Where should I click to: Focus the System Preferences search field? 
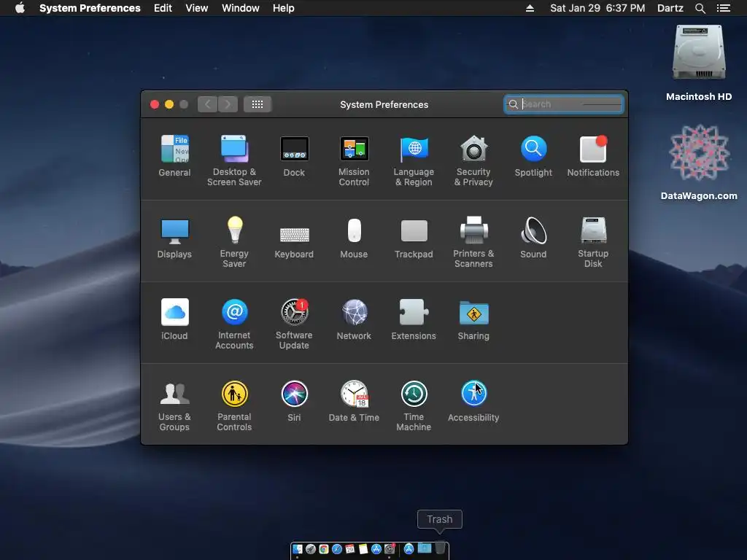click(x=564, y=104)
